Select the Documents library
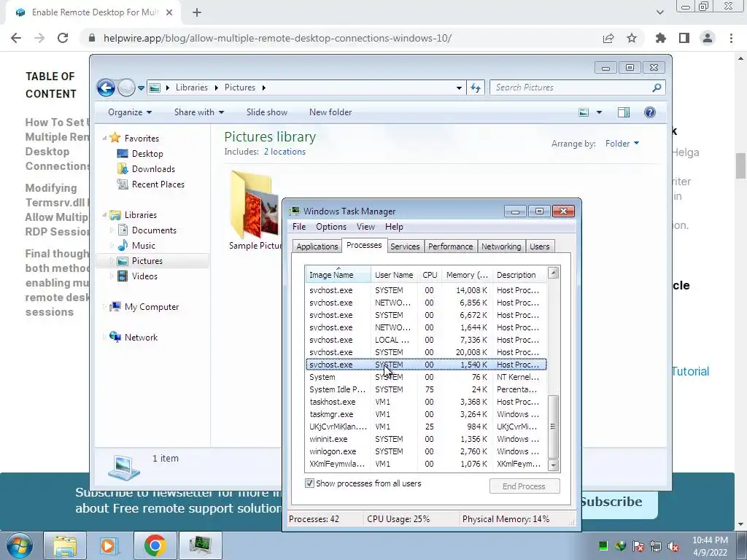 pyautogui.click(x=154, y=230)
